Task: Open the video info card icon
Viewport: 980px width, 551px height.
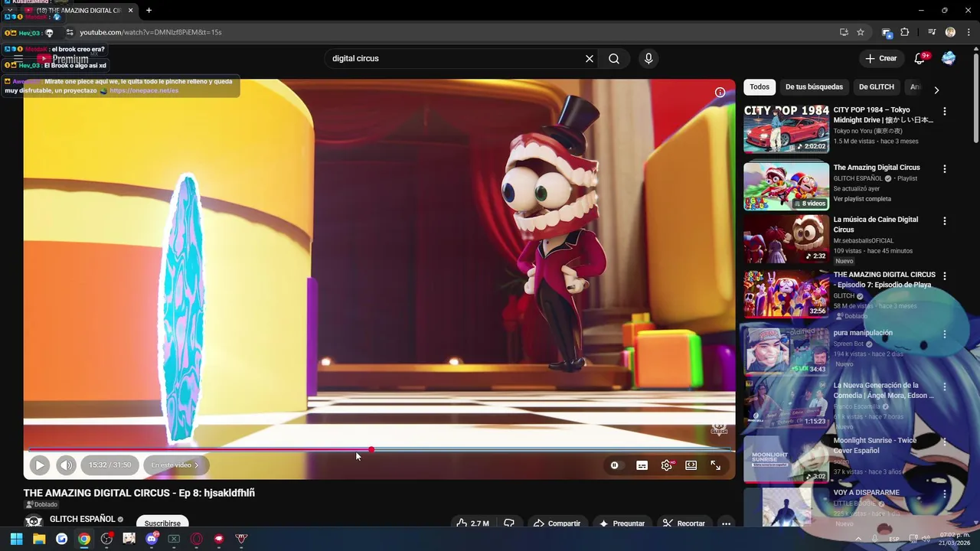Action: click(x=720, y=93)
